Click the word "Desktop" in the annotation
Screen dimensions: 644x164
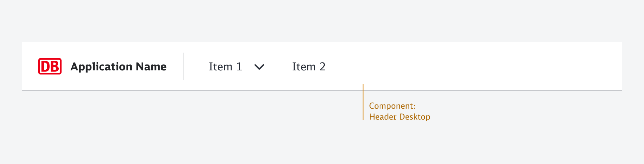pos(414,117)
